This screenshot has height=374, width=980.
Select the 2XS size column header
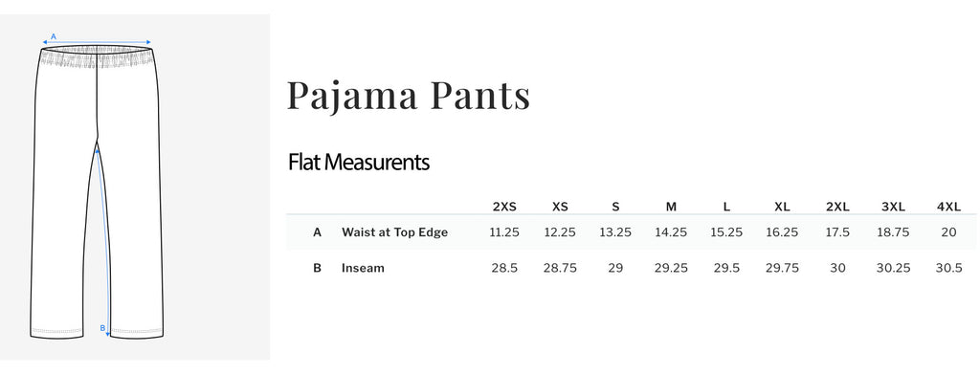click(x=504, y=207)
